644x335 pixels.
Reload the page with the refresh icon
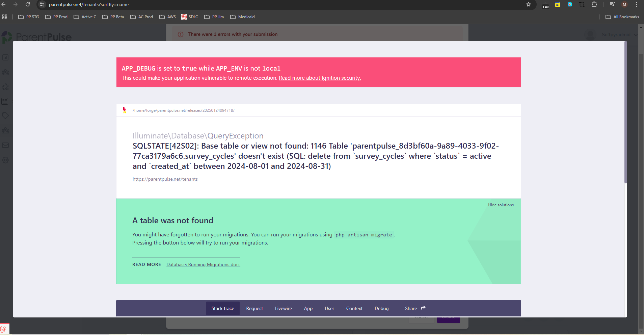coord(28,4)
